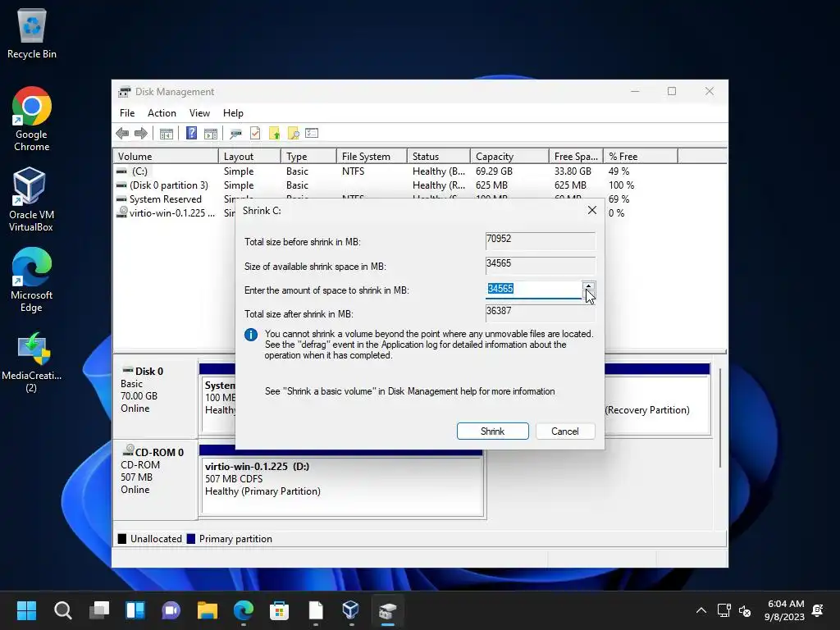This screenshot has width=840, height=630.
Task: Select the Recovery Partition block on Disk 0
Action: coord(657,404)
